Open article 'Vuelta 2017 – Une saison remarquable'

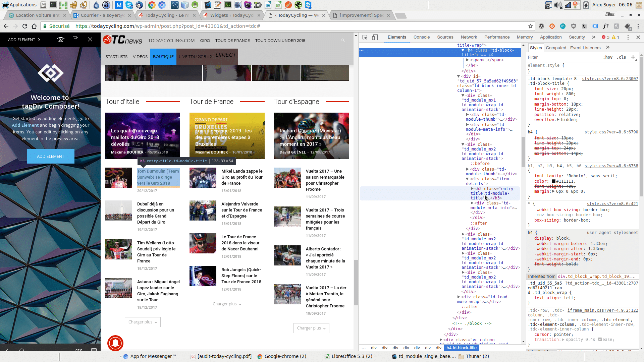coord(325,180)
